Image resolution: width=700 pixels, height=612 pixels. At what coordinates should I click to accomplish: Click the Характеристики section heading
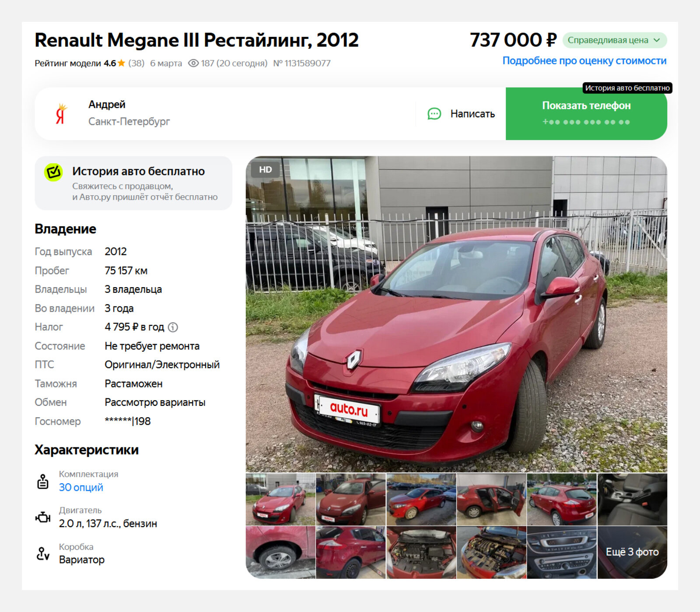(x=87, y=450)
